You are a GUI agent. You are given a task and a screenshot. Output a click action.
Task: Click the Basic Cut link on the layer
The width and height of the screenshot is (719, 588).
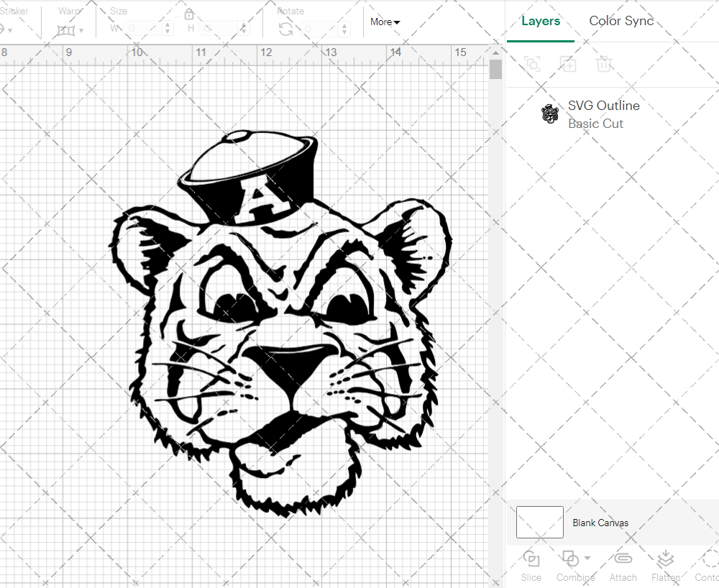pos(595,124)
